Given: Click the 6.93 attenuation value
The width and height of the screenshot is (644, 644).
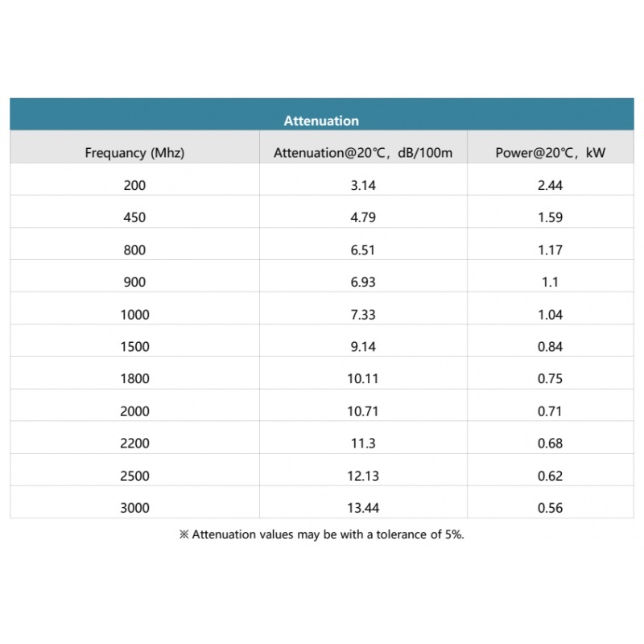Looking at the screenshot, I should [363, 282].
